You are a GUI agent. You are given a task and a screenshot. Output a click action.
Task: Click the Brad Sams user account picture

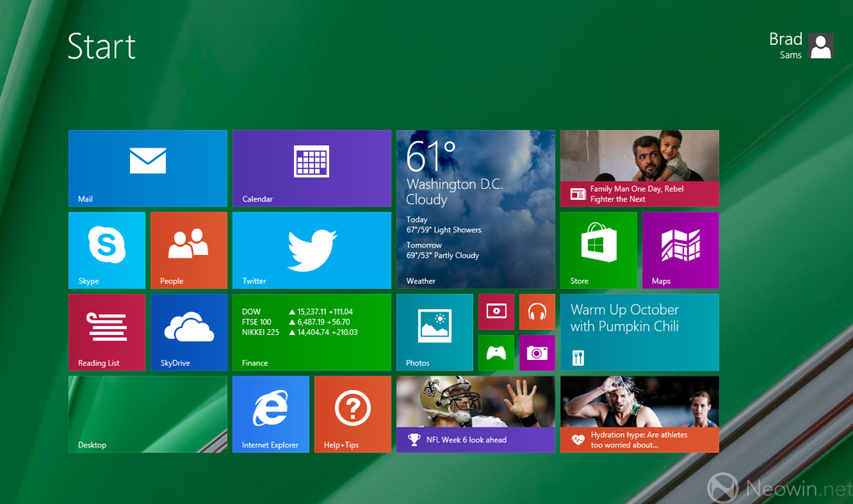pos(821,46)
